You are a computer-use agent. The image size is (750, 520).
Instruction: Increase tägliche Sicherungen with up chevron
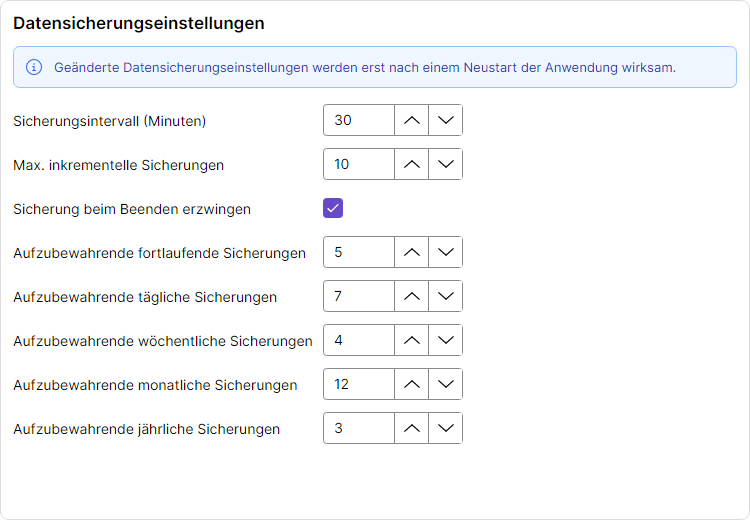coord(411,296)
